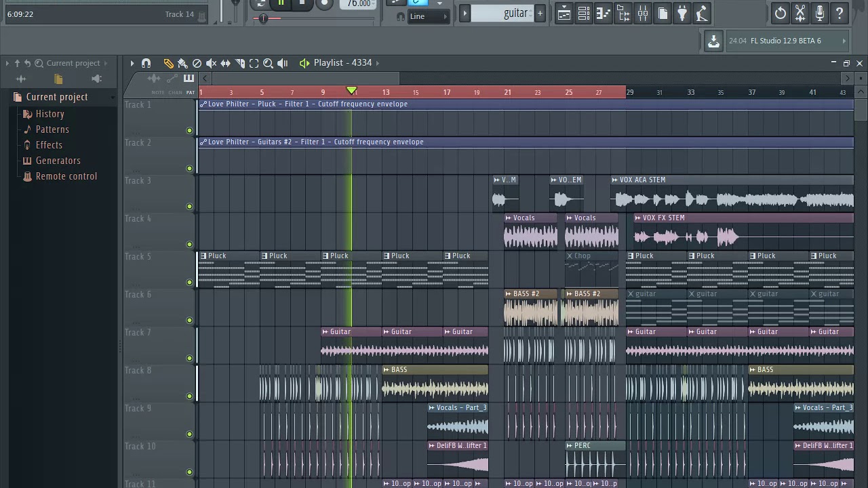Switch browser to audio waveform tab
Screen dimensions: 868x488
pos(21,79)
